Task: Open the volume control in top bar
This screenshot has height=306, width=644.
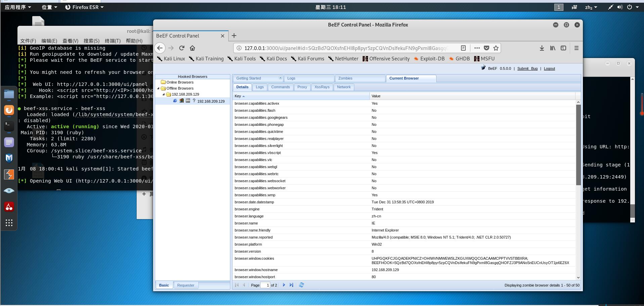Action: (620, 7)
